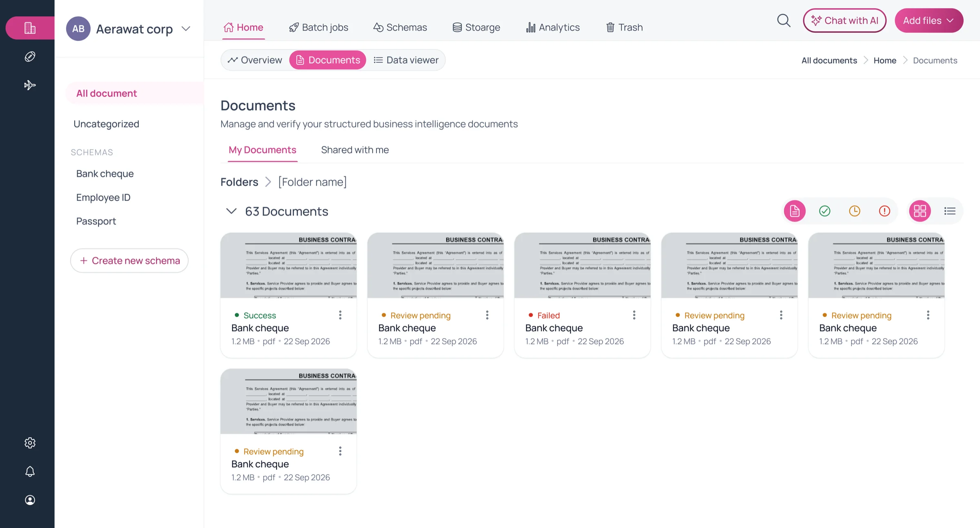Open settings gear in sidebar
Image resolution: width=980 pixels, height=528 pixels.
[x=30, y=443]
